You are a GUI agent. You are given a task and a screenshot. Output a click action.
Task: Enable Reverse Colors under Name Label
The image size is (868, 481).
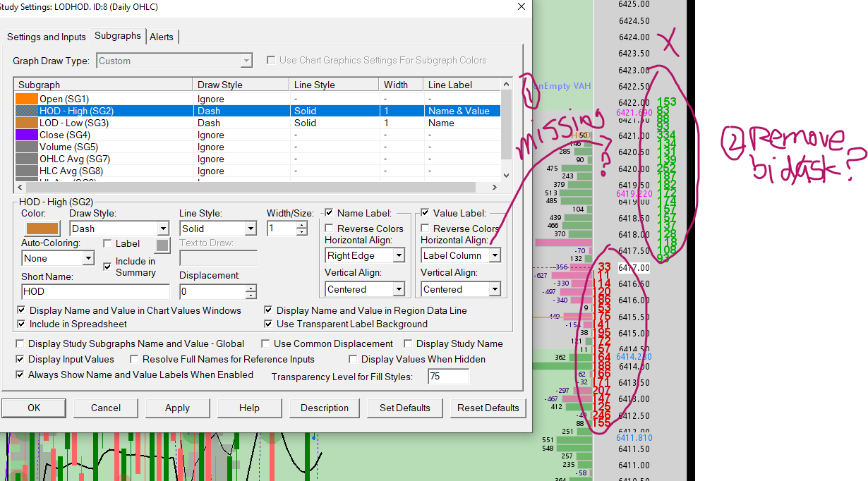pos(330,229)
